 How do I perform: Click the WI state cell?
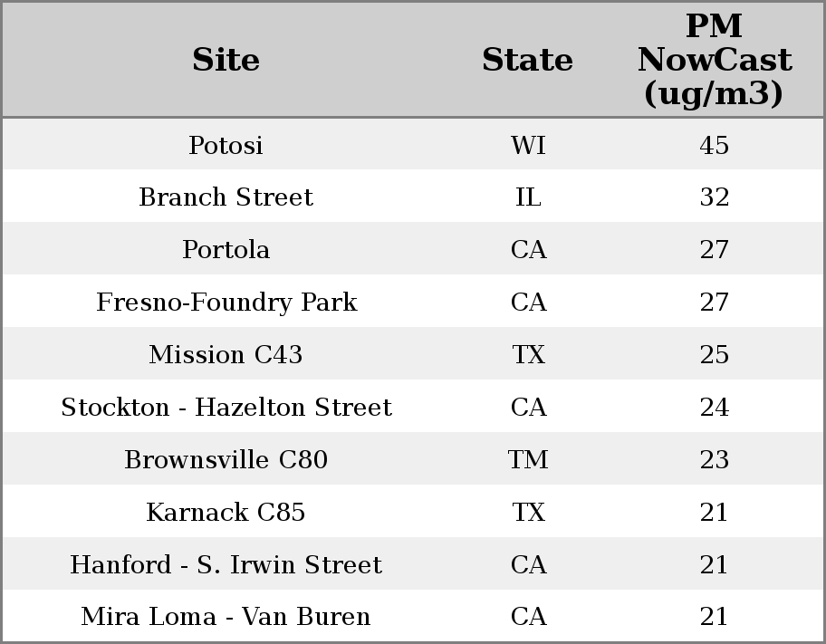pos(528,145)
